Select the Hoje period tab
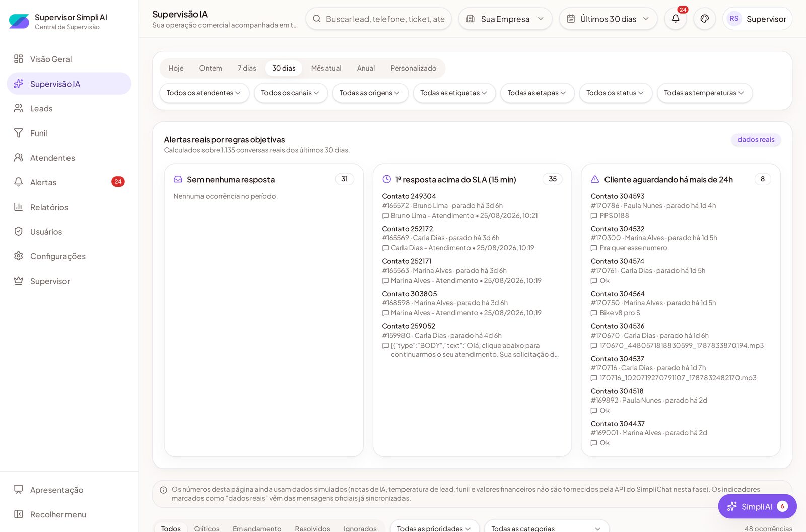Screen dimensions: 806x532 tap(176, 68)
